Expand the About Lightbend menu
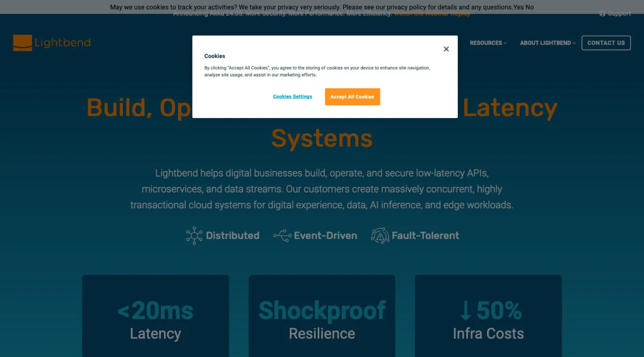Image resolution: width=644 pixels, height=357 pixels. point(547,43)
